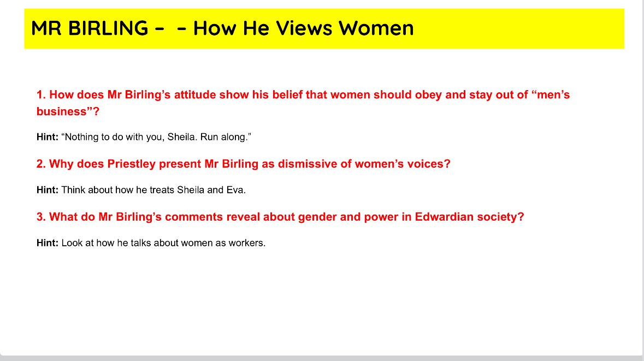Viewport: 644px width, 361px height.
Task: Click the hint 'Nothing to do with you, Sheila. Run along.'
Action: click(x=144, y=137)
